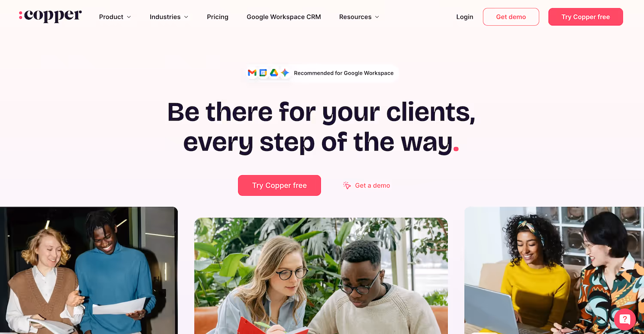Viewport: 644px width, 334px height.
Task: Click the Copper logo in header
Action: tap(50, 16)
